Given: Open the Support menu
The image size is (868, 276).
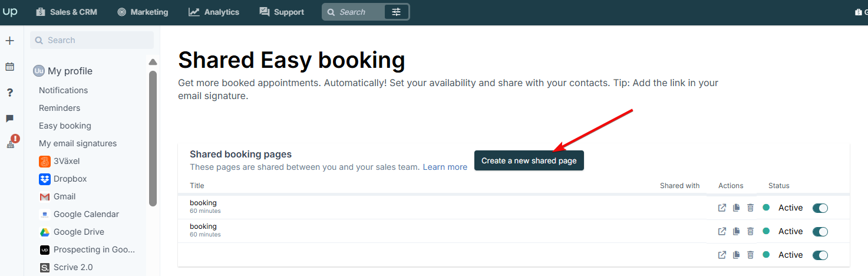Looking at the screenshot, I should pyautogui.click(x=282, y=12).
